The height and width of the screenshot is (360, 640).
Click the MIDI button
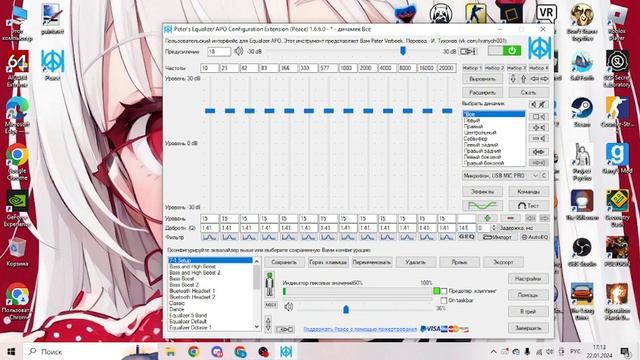271,305
